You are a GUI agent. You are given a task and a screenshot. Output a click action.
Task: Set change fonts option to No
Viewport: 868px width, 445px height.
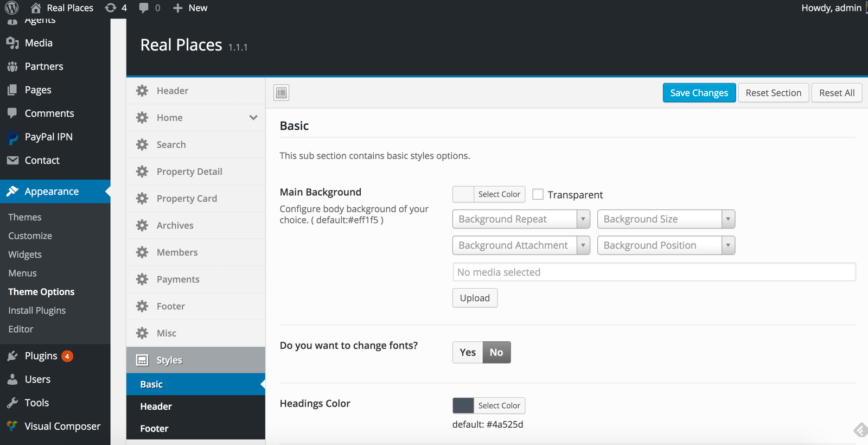496,352
